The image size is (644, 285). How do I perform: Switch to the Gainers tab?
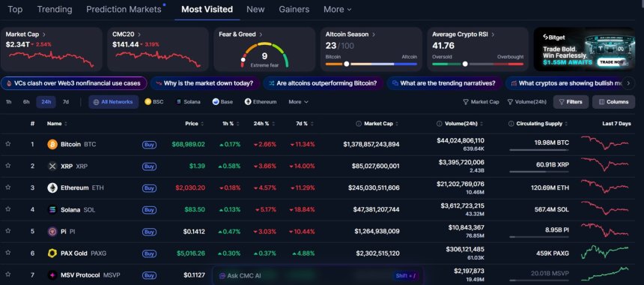tap(294, 10)
